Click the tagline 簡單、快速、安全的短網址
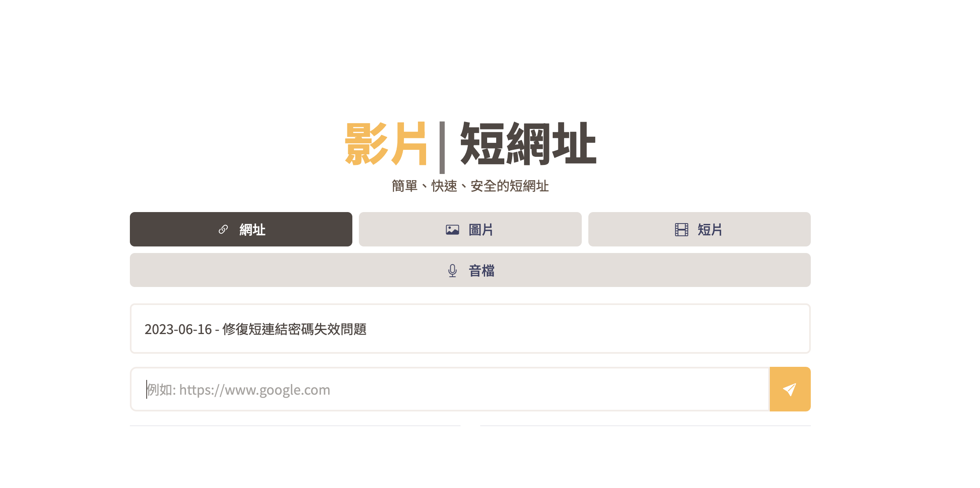The width and height of the screenshot is (980, 488). [471, 186]
